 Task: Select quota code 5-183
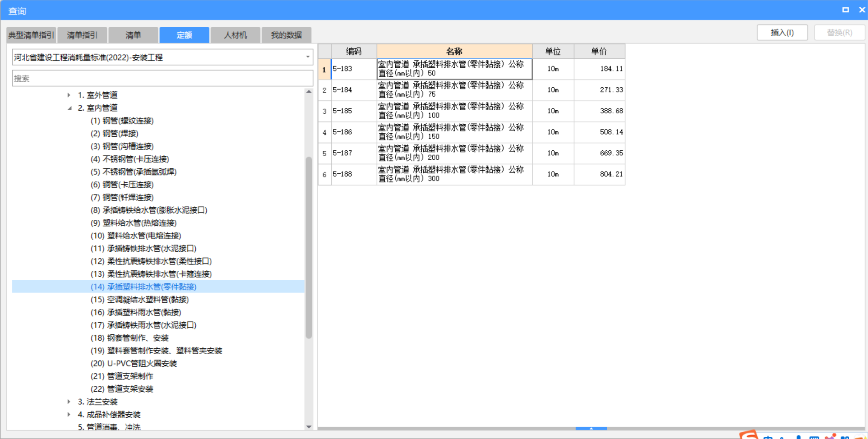click(354, 69)
